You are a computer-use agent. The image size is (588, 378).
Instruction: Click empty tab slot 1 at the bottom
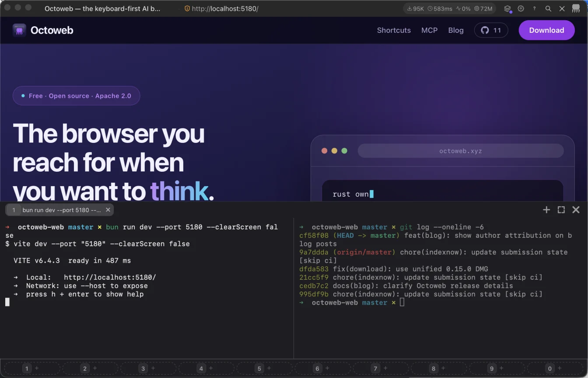click(32, 368)
